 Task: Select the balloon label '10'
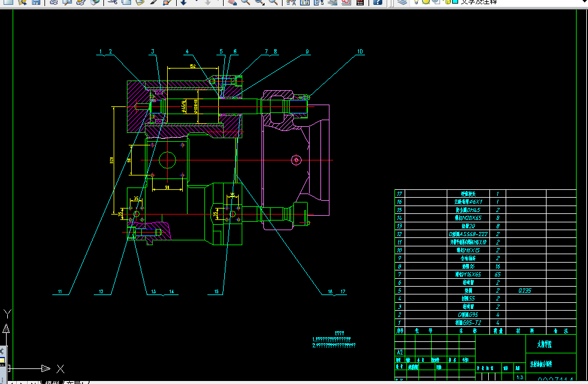(x=360, y=52)
